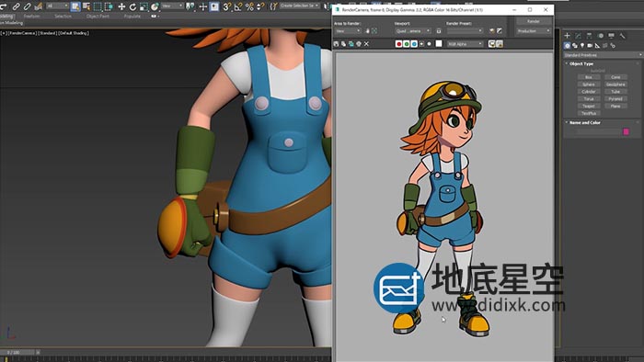Open the Production render mode dropdown
Image resolution: width=644 pixels, height=362 pixels.
(x=533, y=31)
